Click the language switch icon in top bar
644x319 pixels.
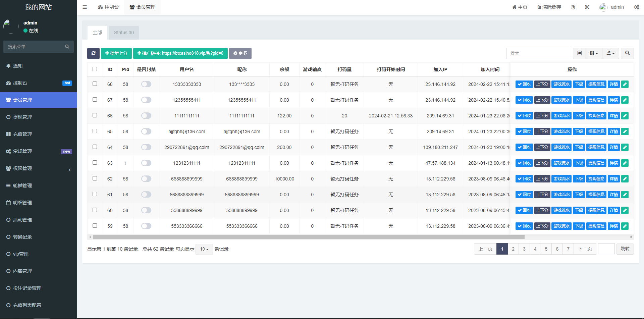coord(573,7)
